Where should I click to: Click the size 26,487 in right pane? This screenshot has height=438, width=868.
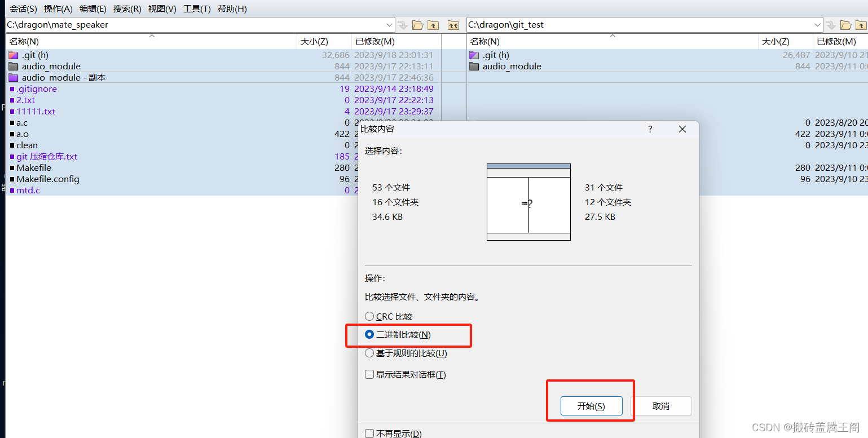(796, 55)
